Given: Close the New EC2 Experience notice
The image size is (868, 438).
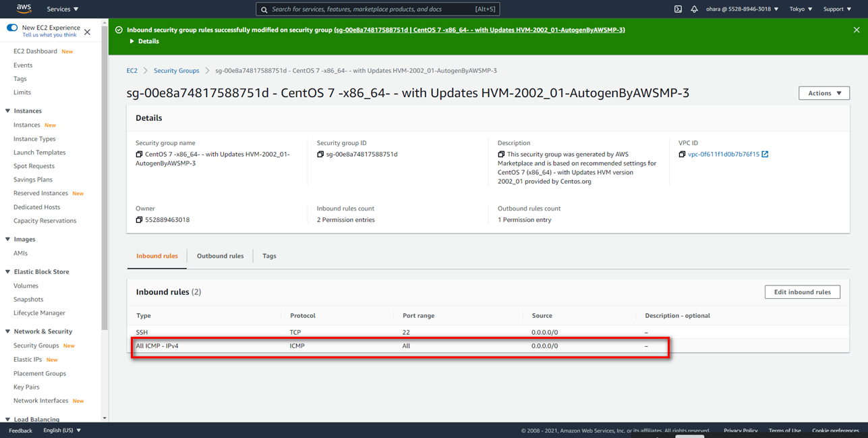Looking at the screenshot, I should (x=87, y=32).
